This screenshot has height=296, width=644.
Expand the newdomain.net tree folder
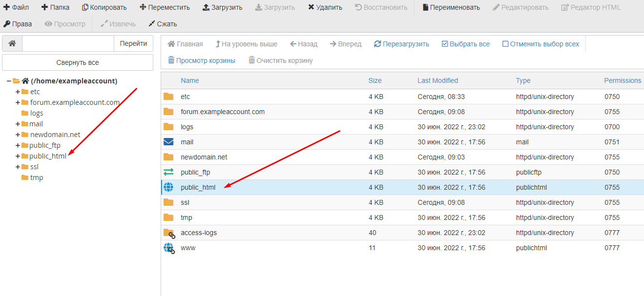(18, 135)
